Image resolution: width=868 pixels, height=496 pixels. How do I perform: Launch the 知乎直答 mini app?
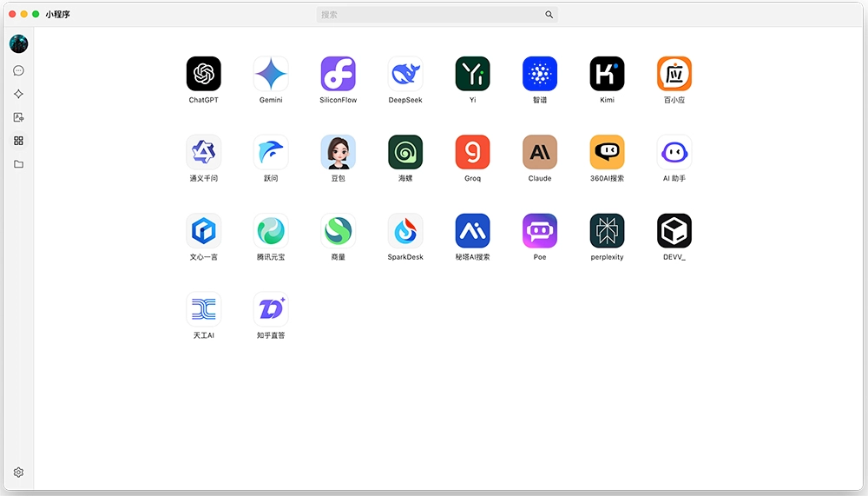tap(271, 309)
